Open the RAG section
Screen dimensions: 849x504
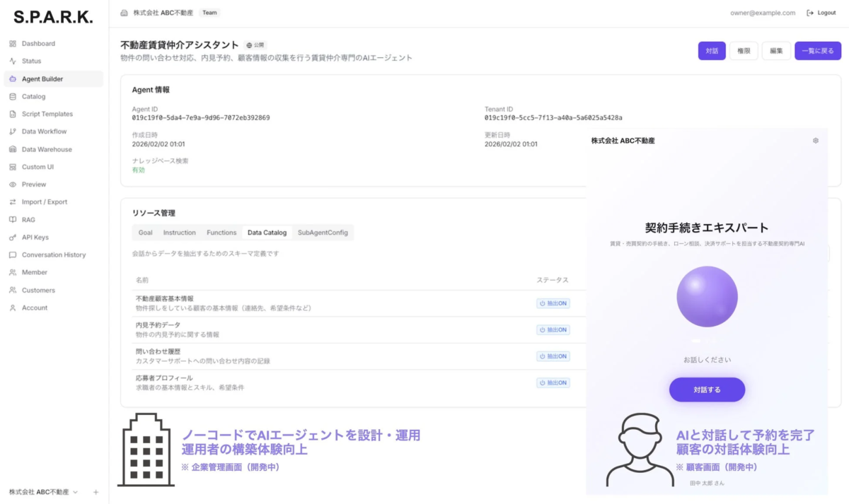coord(28,219)
